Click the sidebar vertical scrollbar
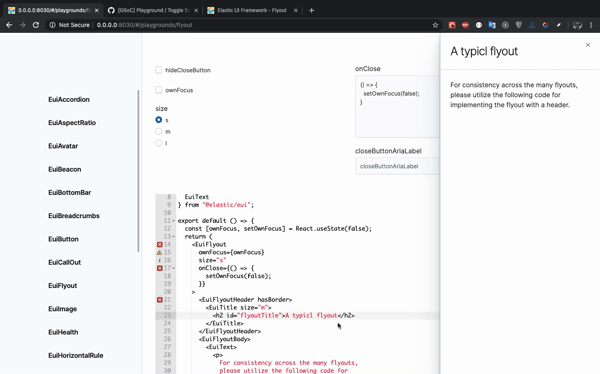 click(x=138, y=171)
